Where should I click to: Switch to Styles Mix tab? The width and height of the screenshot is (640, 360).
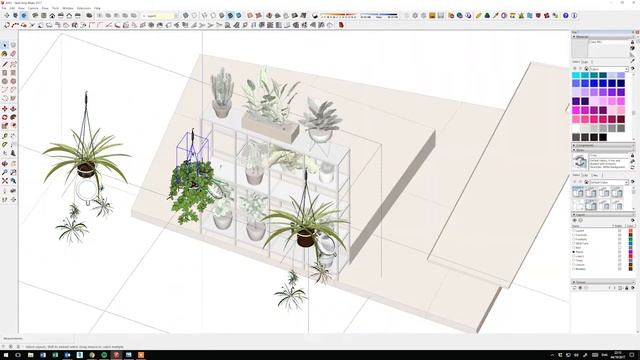point(596,175)
